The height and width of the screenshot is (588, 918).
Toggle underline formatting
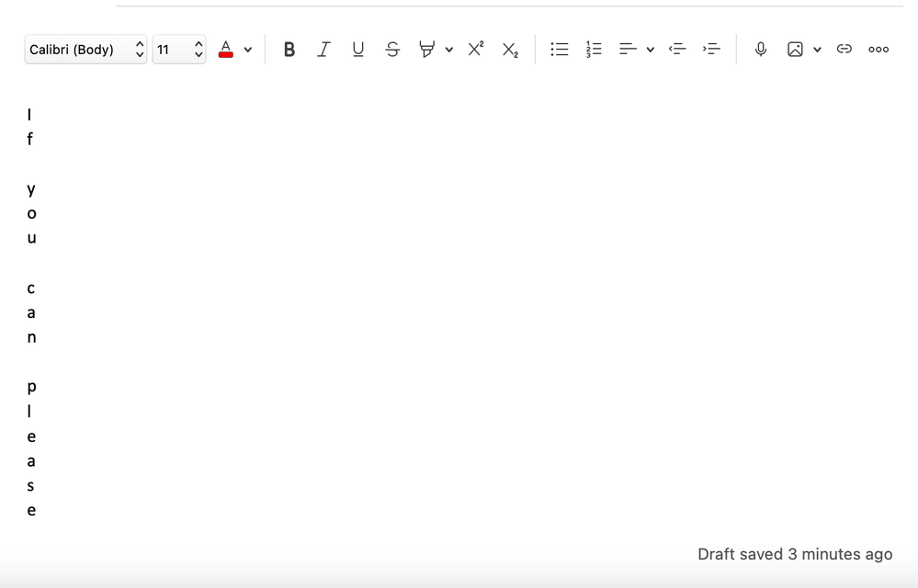tap(357, 49)
